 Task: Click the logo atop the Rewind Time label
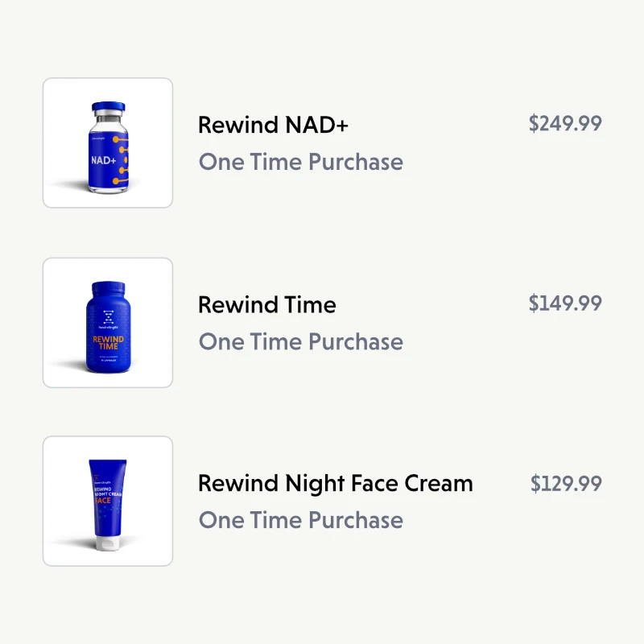pyautogui.click(x=108, y=315)
